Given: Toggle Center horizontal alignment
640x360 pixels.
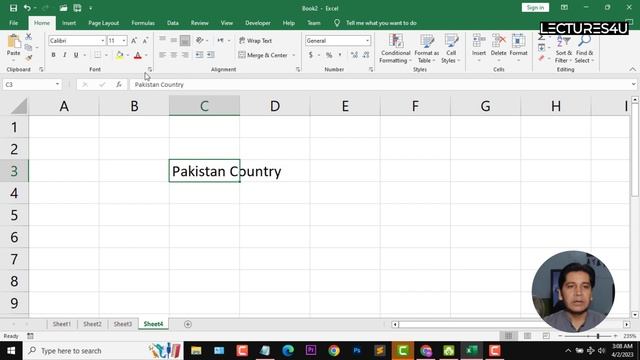Looking at the screenshot, I should pos(173,55).
